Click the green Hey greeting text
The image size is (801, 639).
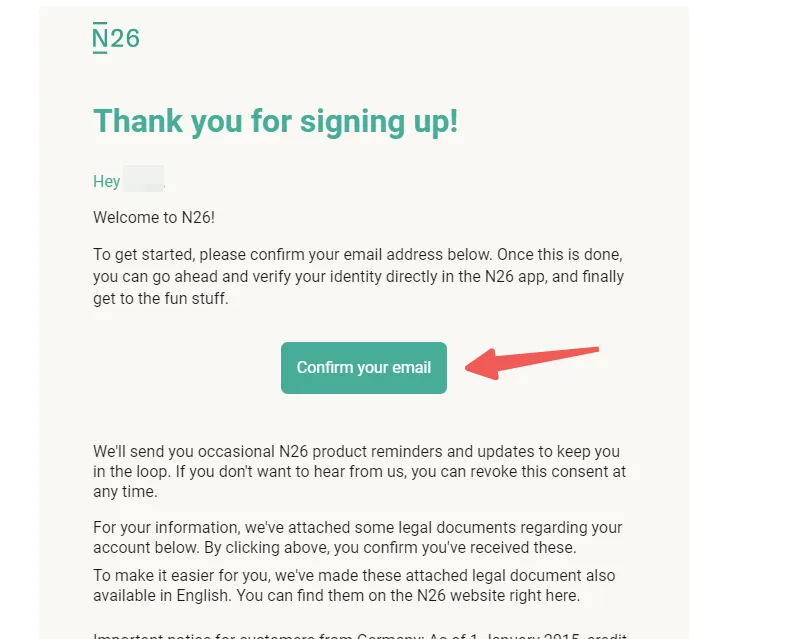click(106, 181)
